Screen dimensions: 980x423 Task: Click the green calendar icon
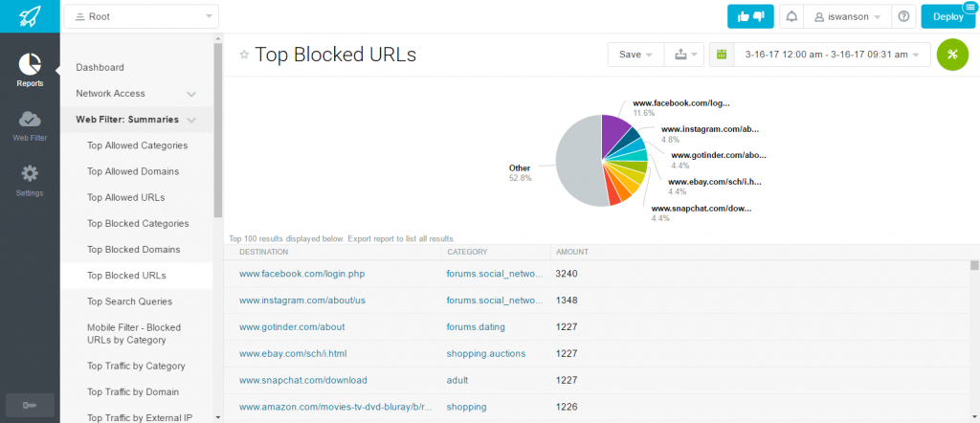pos(722,55)
